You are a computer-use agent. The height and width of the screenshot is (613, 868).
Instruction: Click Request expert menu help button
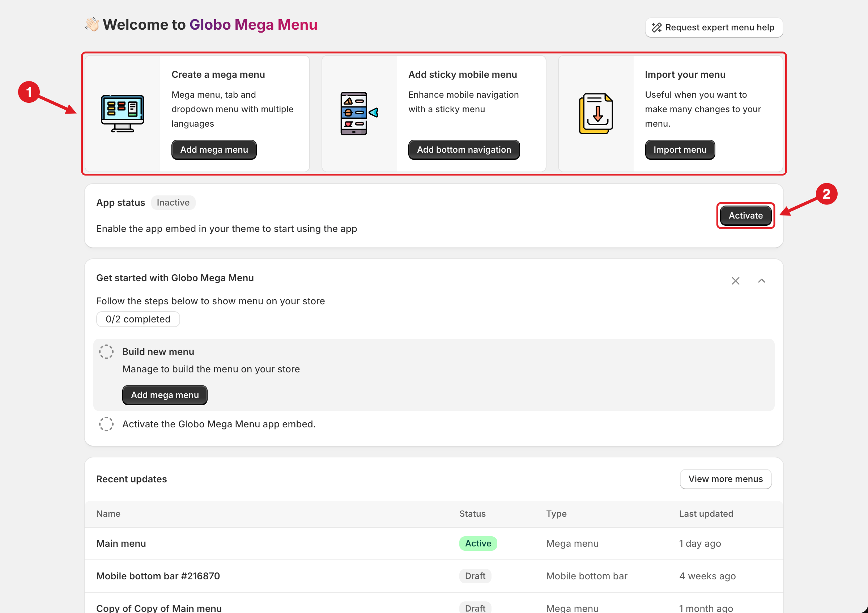coord(714,28)
